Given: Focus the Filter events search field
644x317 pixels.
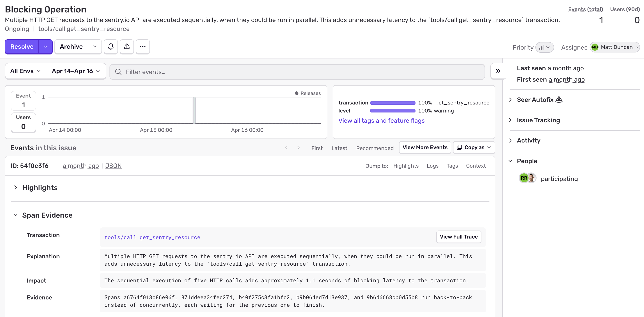Looking at the screenshot, I should click(297, 72).
